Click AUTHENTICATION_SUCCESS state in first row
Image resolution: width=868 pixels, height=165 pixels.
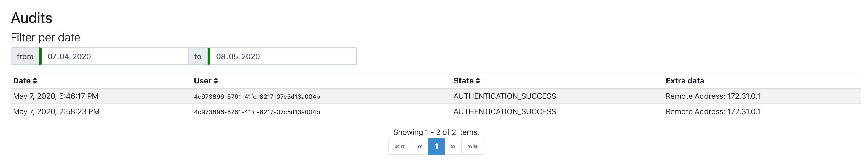505,96
